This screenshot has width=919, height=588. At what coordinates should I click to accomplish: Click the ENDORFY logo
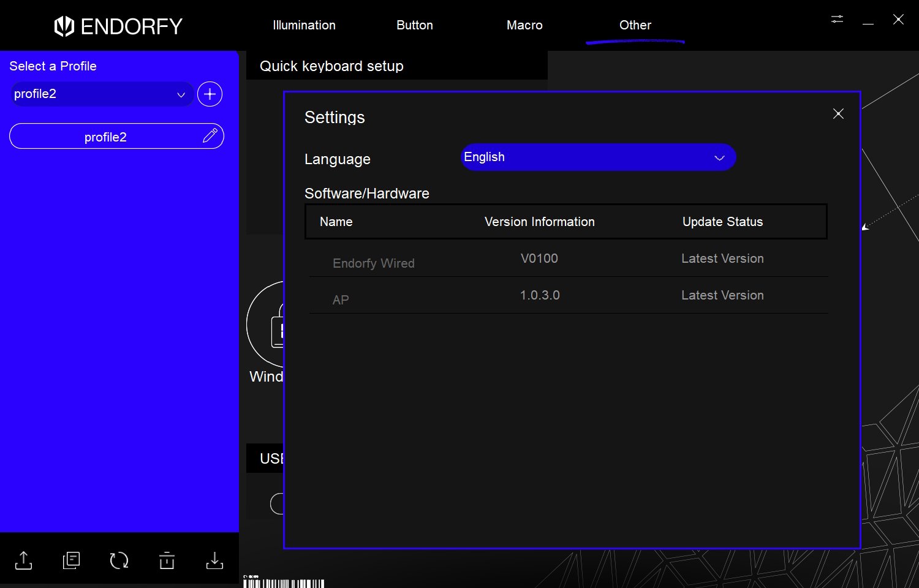[118, 26]
